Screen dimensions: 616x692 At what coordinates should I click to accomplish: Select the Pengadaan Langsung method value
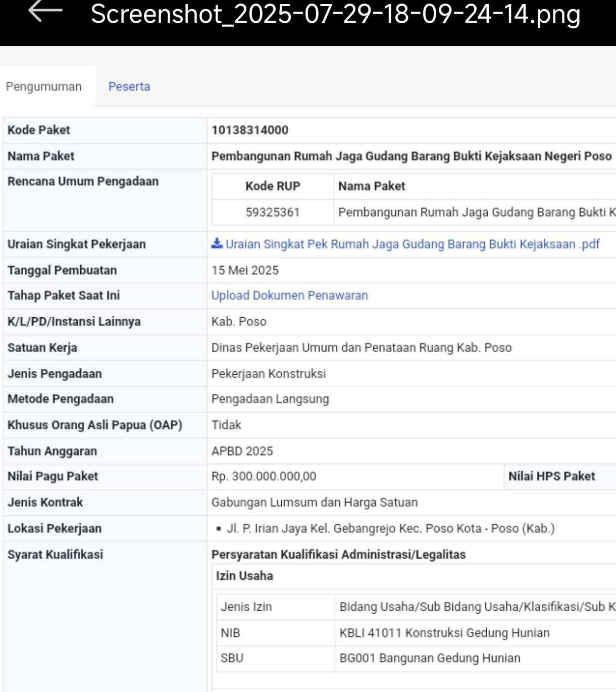[x=270, y=399]
